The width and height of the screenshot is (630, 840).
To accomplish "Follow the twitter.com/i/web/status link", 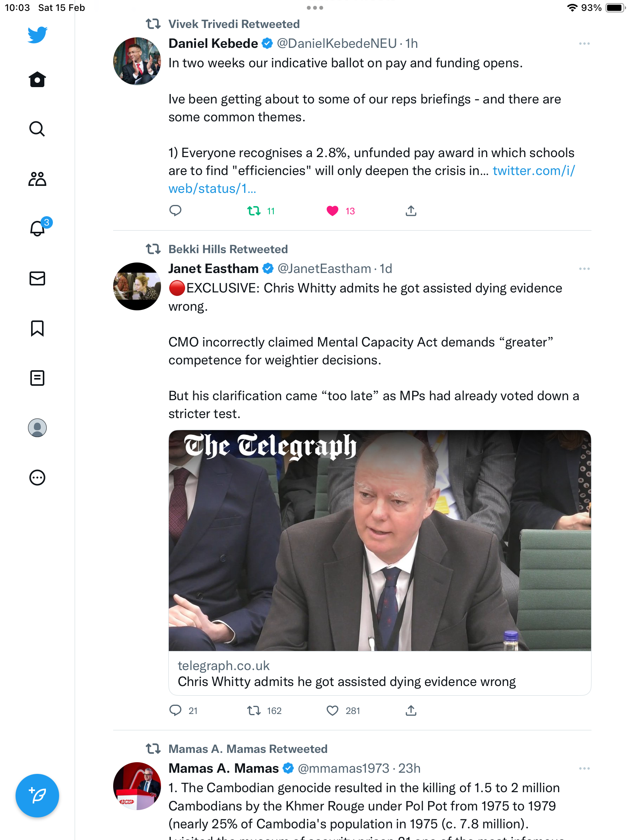I will pyautogui.click(x=372, y=180).
